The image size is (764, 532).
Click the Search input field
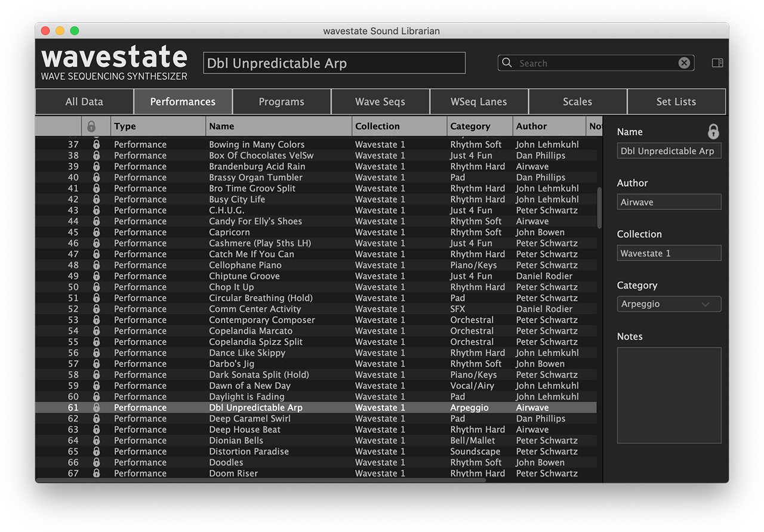596,63
